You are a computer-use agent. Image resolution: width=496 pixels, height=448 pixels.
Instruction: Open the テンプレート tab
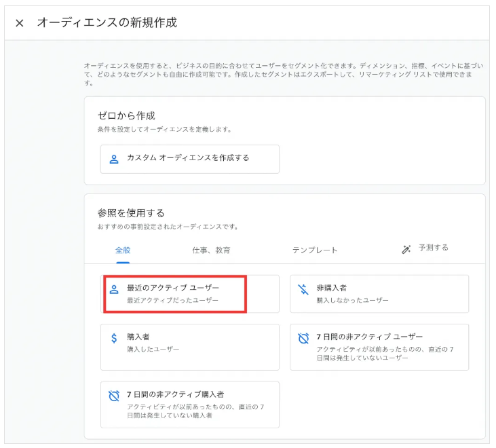click(315, 250)
